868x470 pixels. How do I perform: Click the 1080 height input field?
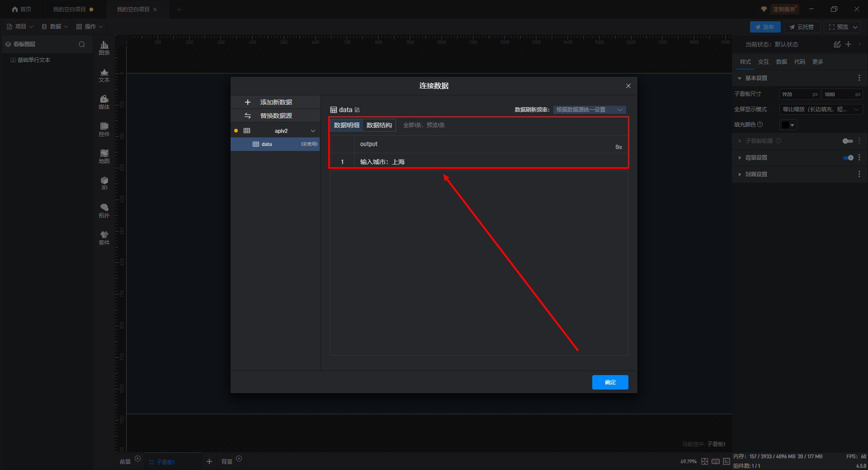click(842, 94)
